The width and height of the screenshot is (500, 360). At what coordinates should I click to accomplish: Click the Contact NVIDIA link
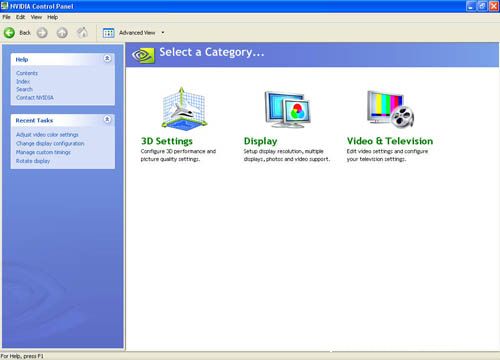[x=35, y=97]
